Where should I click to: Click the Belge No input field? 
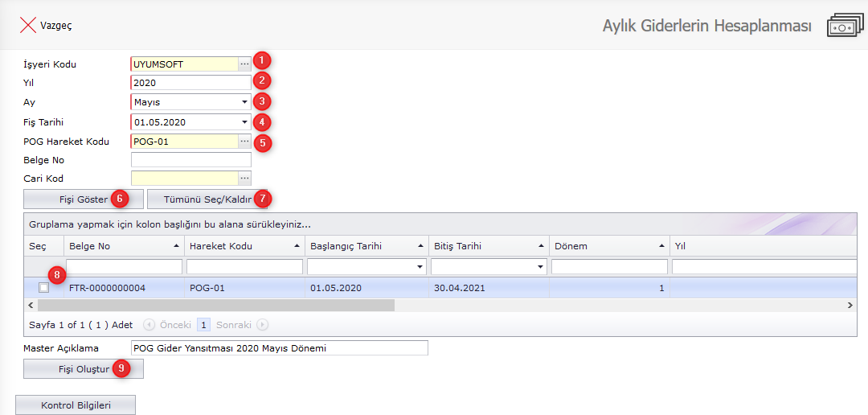click(191, 160)
